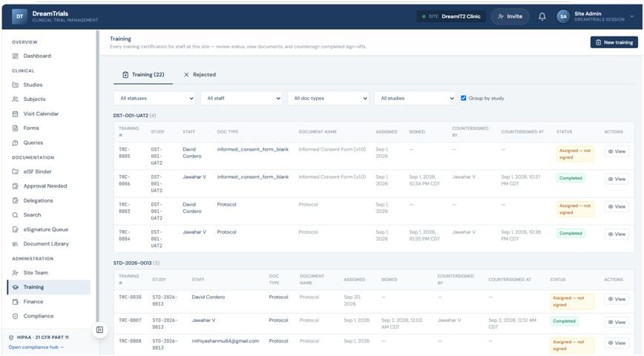Open Compliance in the sidebar
The image size is (644, 356).
pyautogui.click(x=48, y=316)
